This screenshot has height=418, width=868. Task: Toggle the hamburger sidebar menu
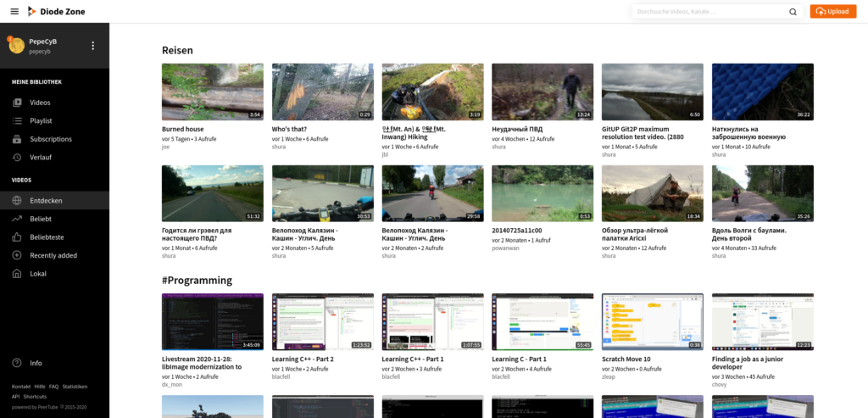click(14, 11)
